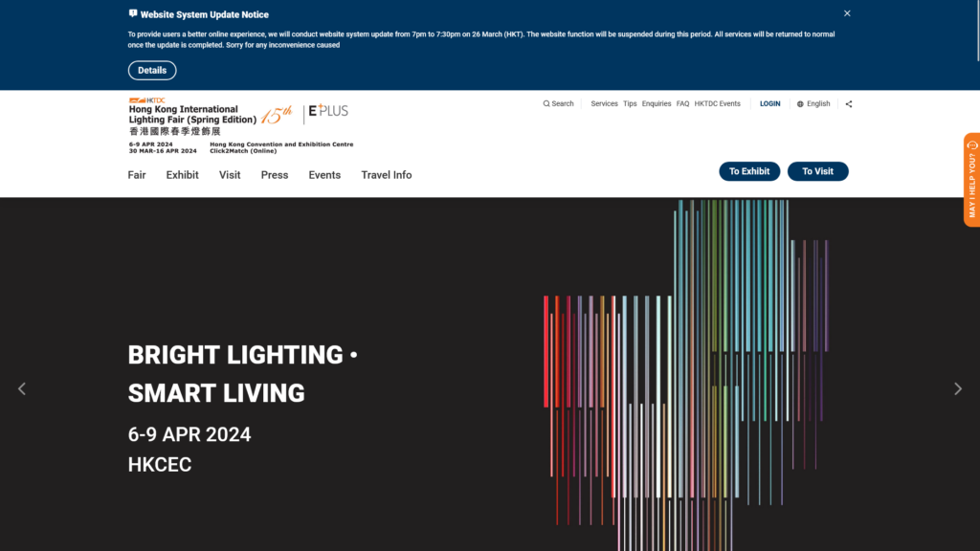The image size is (980, 551).
Task: Close the Website System Update Notice banner
Action: coord(847,13)
